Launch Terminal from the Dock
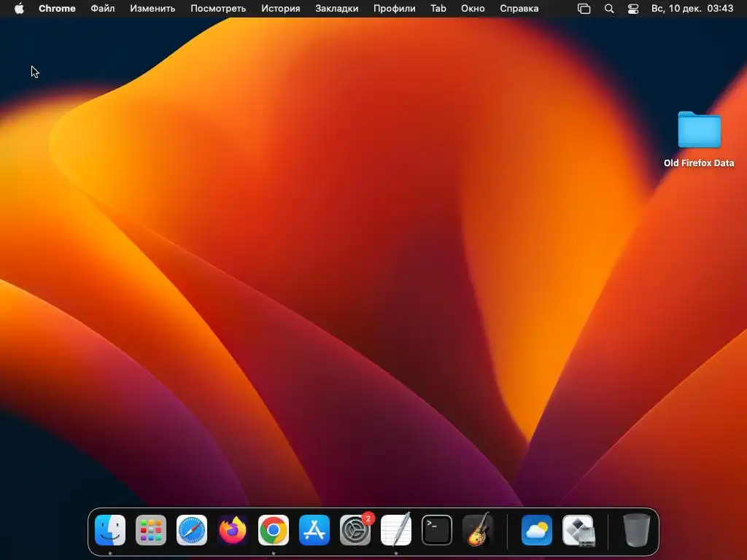The height and width of the screenshot is (560, 747). coord(437,530)
